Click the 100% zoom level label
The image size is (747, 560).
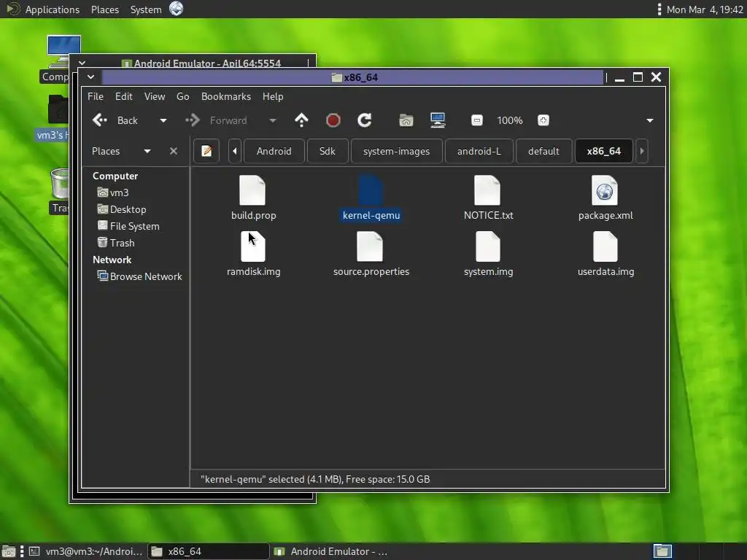[510, 120]
